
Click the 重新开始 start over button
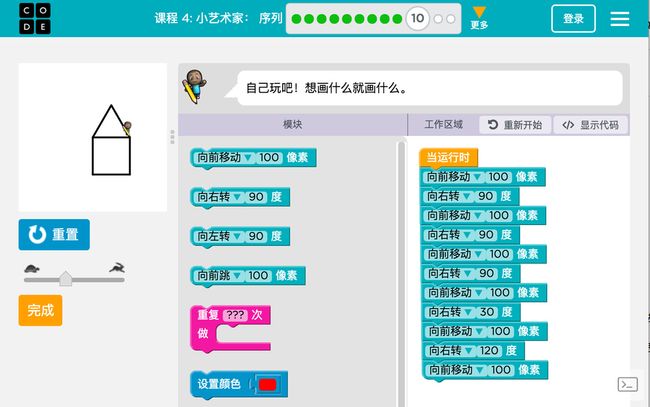click(x=515, y=125)
